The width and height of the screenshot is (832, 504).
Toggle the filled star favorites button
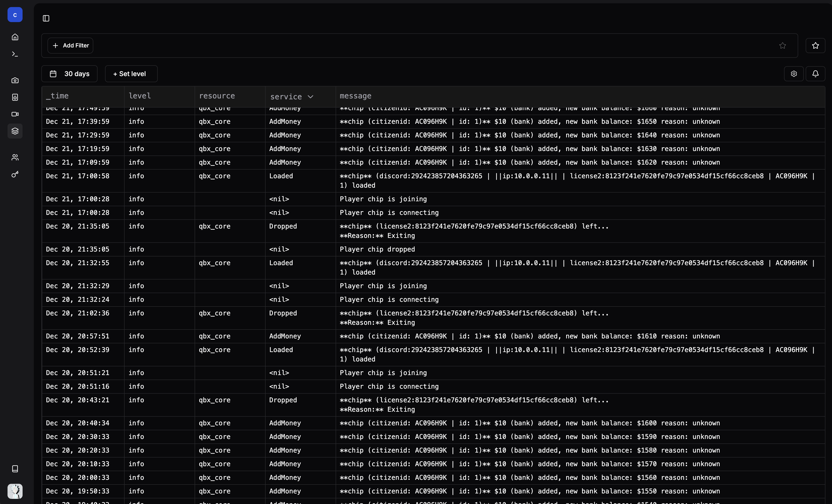pos(815,46)
